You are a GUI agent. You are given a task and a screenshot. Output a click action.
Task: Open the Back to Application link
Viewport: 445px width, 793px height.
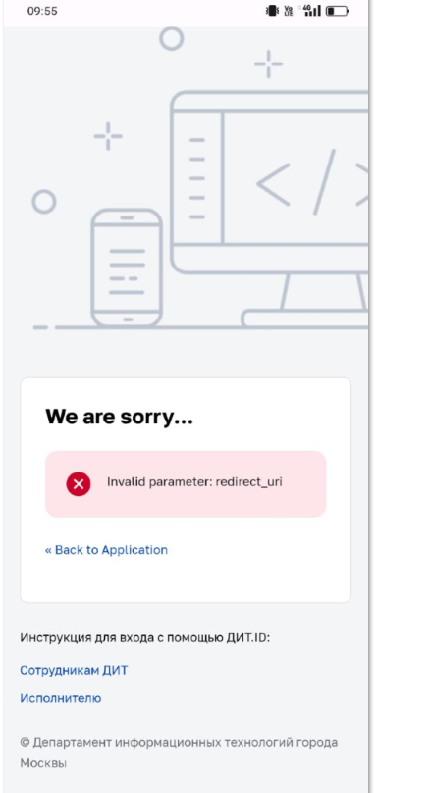pyautogui.click(x=106, y=550)
